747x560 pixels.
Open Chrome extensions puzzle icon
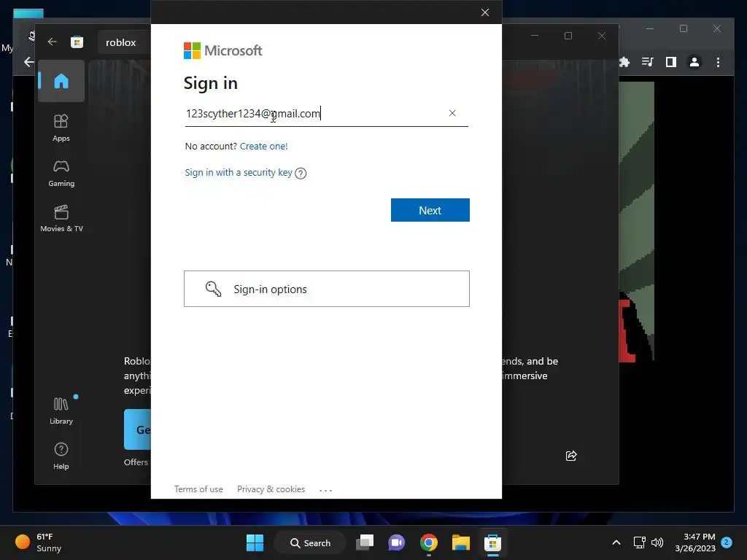coord(624,62)
